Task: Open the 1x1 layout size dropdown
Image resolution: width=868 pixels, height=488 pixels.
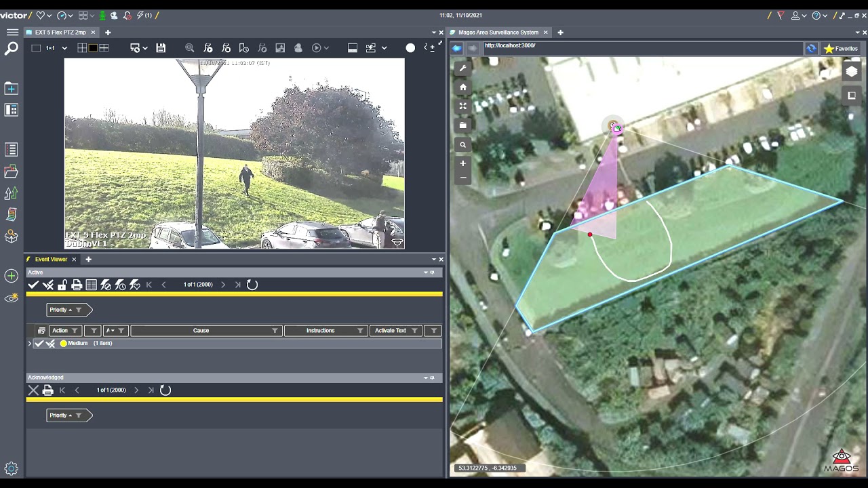Action: point(64,48)
